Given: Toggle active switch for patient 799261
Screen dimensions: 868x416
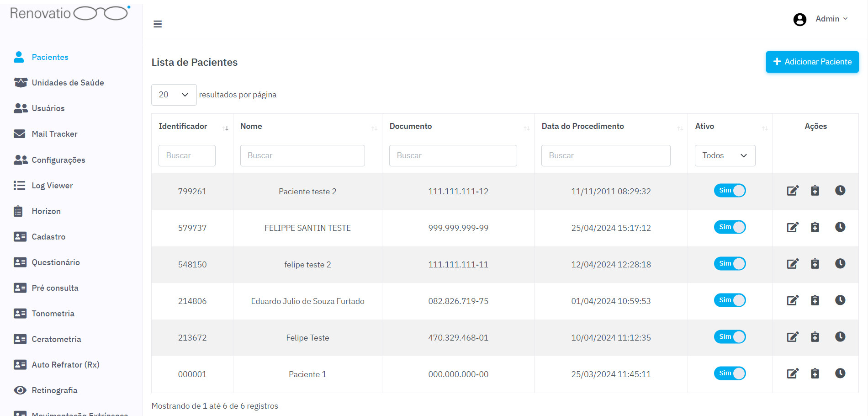Looking at the screenshot, I should click(x=730, y=191).
